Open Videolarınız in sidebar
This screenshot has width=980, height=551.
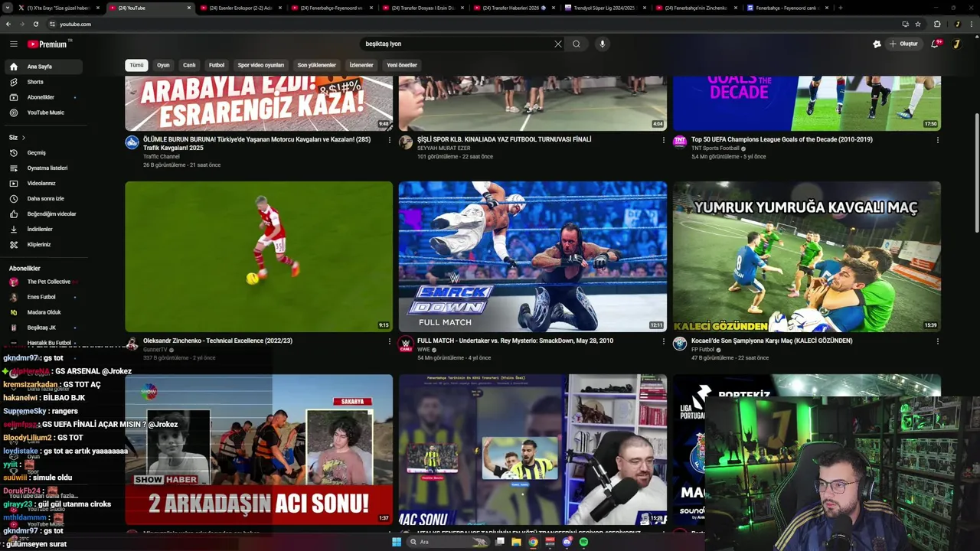(44, 183)
